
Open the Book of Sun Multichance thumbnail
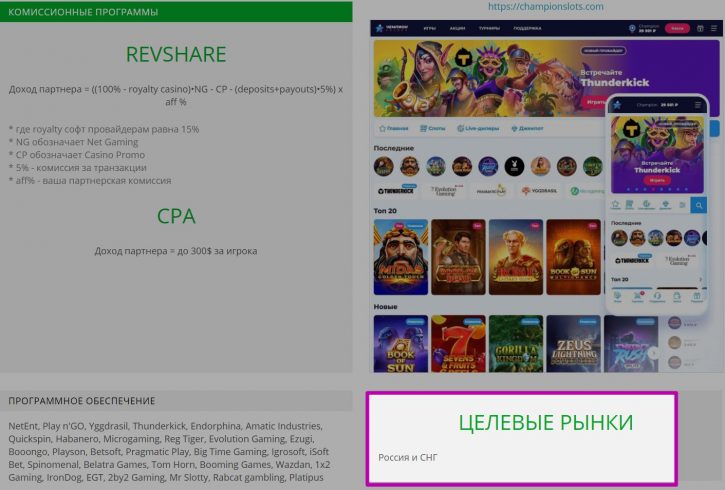tap(573, 257)
